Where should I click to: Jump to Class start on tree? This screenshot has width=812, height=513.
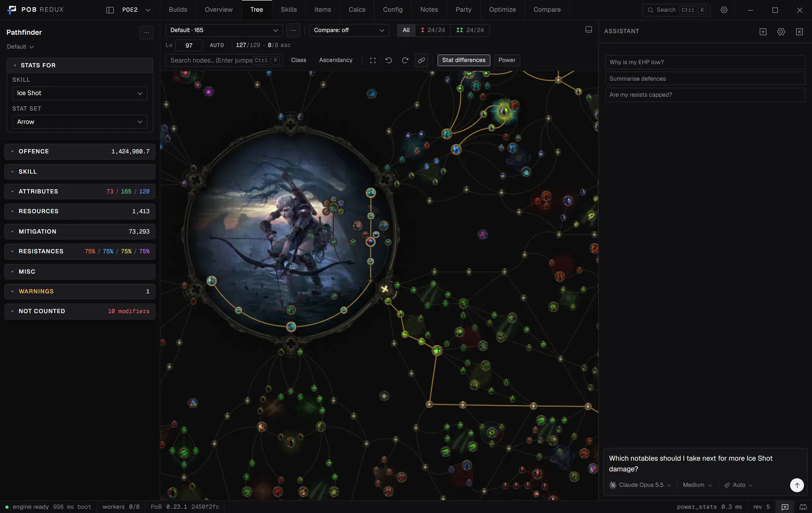point(298,60)
